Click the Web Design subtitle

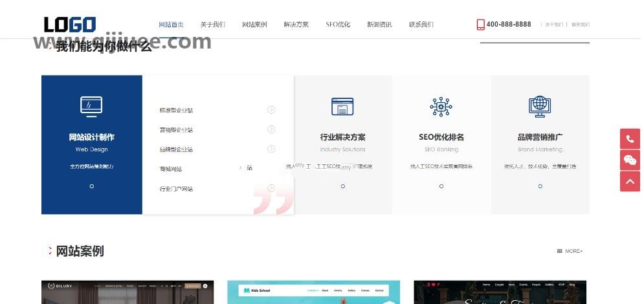pyautogui.click(x=92, y=149)
